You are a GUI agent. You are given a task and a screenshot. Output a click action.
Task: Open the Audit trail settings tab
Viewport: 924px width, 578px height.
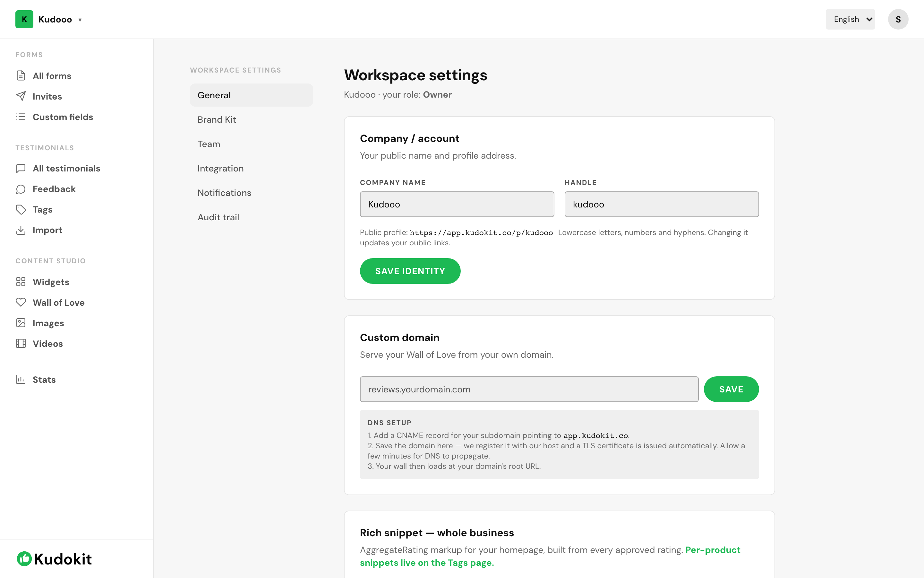tap(251, 217)
